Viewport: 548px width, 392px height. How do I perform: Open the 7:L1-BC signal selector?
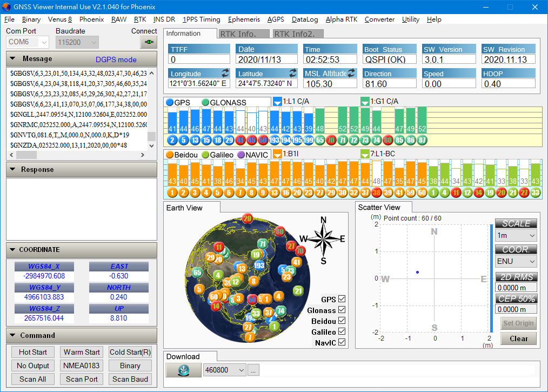pyautogui.click(x=365, y=154)
